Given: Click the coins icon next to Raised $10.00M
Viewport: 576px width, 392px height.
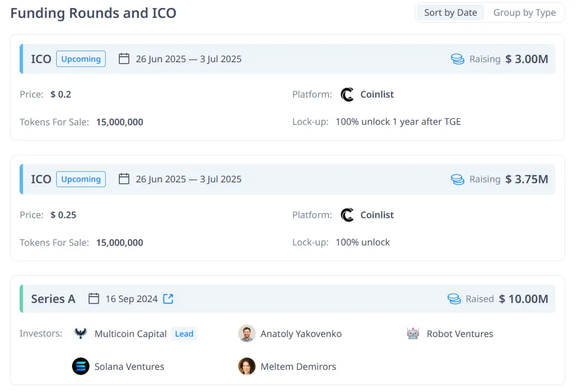Looking at the screenshot, I should click(454, 298).
